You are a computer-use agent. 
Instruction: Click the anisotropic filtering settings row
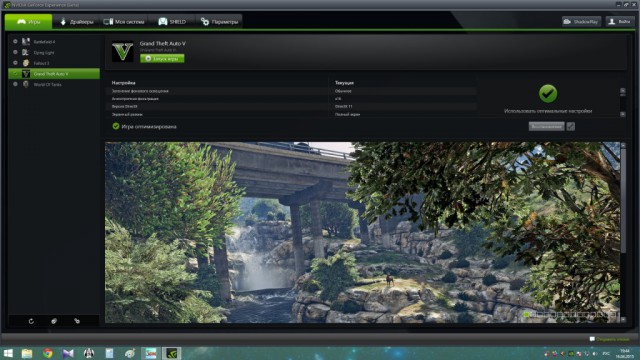(292, 99)
